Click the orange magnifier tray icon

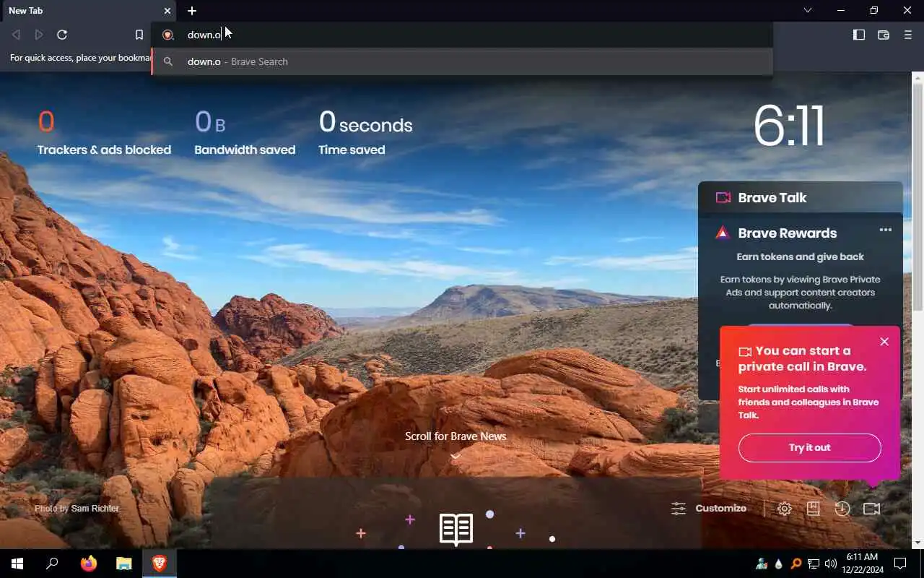tap(796, 564)
